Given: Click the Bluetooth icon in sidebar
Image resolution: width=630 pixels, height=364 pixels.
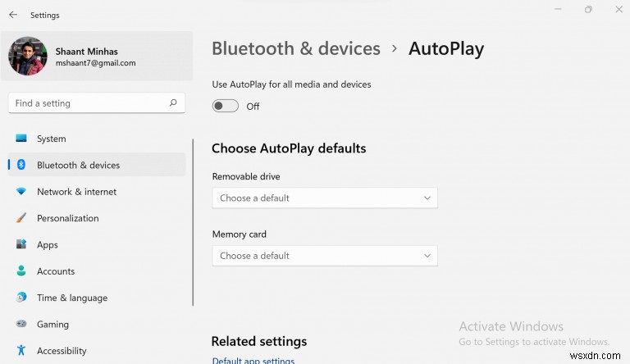Looking at the screenshot, I should tap(21, 165).
